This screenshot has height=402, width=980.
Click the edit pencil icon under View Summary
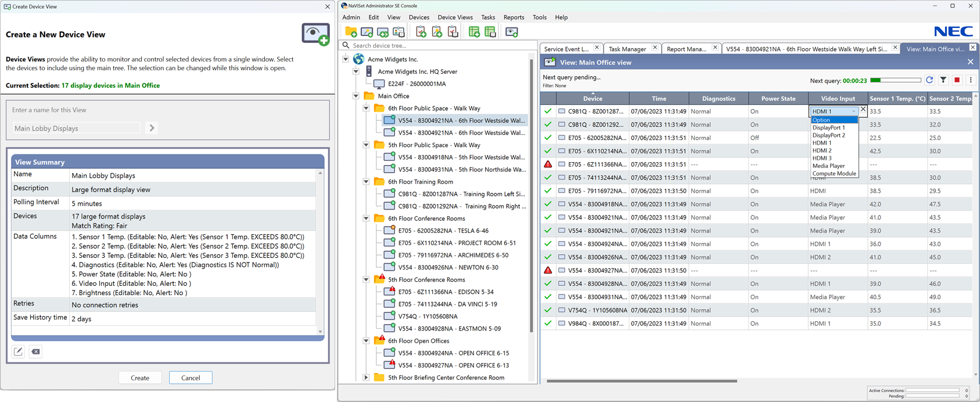point(19,351)
